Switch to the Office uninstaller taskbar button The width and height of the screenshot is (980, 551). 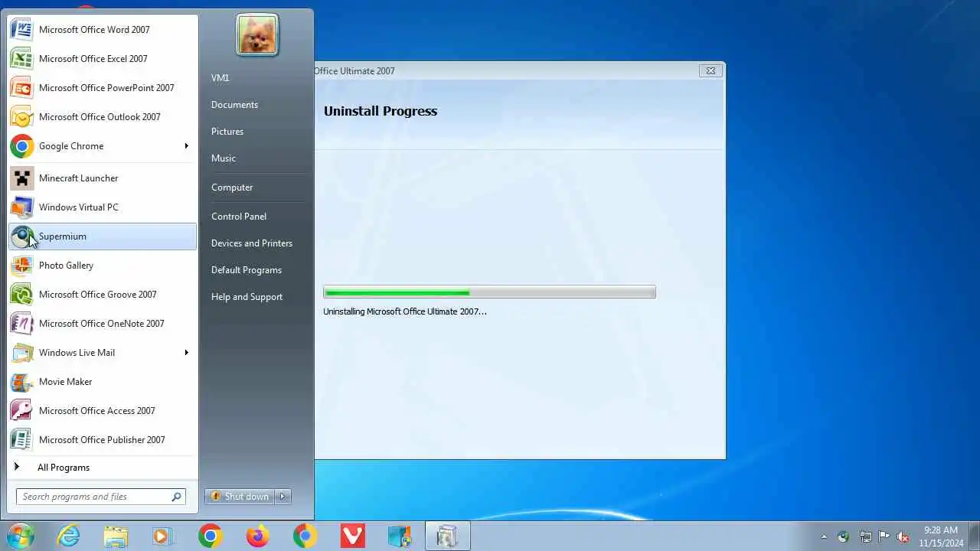click(447, 536)
